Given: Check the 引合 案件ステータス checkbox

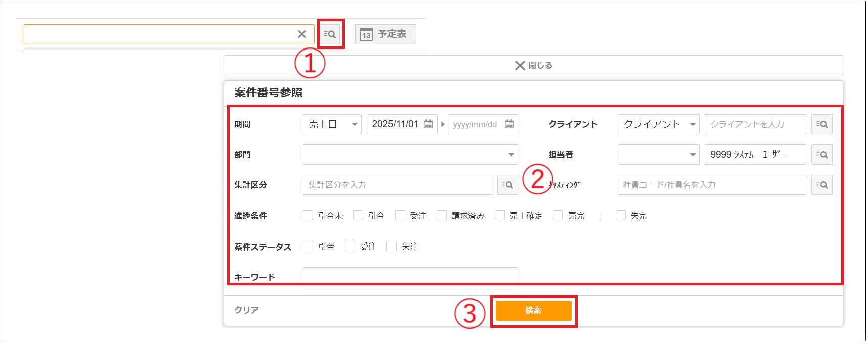Looking at the screenshot, I should click(x=308, y=246).
